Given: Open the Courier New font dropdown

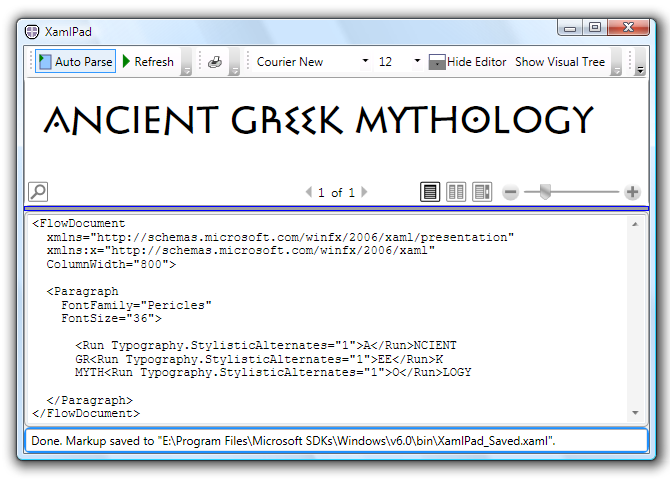Looking at the screenshot, I should tap(365, 61).
